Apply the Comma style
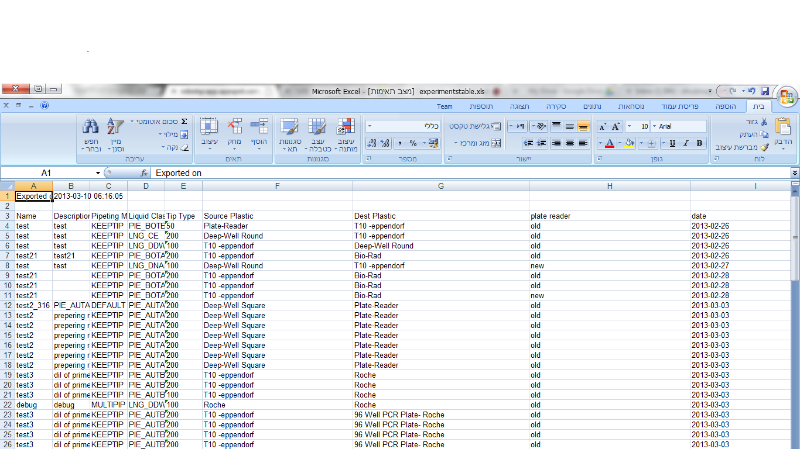Image resolution: width=800 pixels, height=449 pixels. tap(399, 143)
